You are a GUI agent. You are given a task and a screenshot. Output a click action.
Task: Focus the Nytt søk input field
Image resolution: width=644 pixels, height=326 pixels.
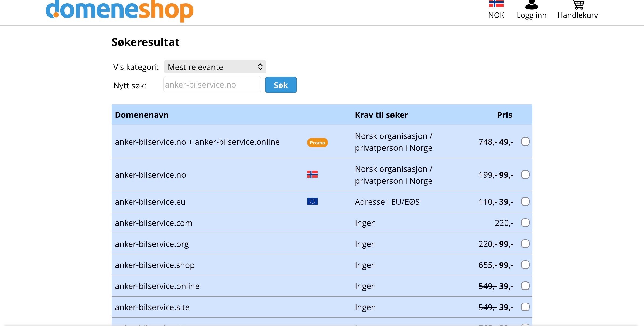point(212,85)
